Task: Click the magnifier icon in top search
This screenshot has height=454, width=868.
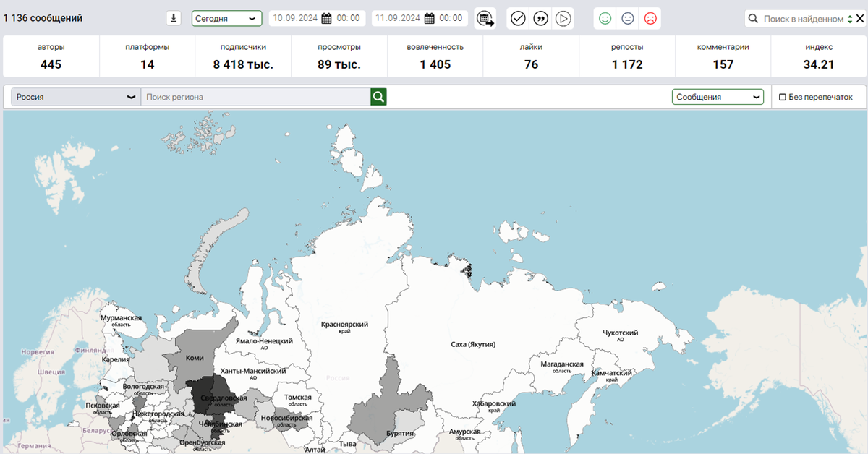Action: (x=753, y=19)
